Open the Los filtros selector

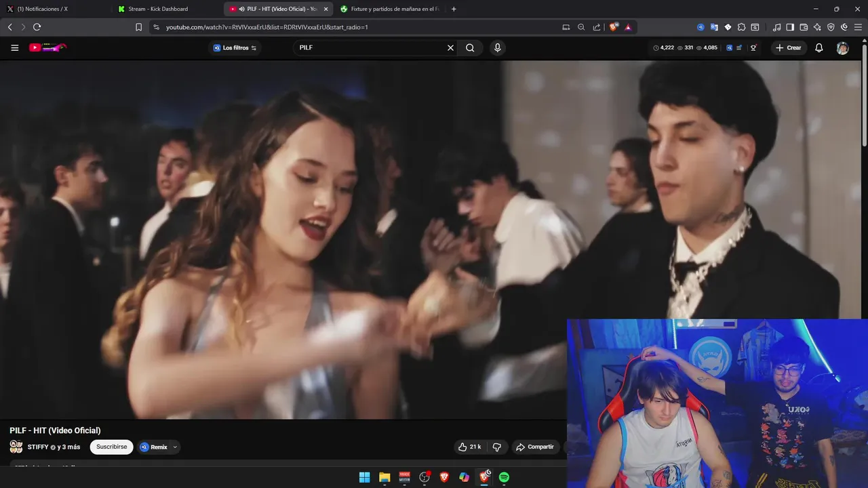pos(235,47)
